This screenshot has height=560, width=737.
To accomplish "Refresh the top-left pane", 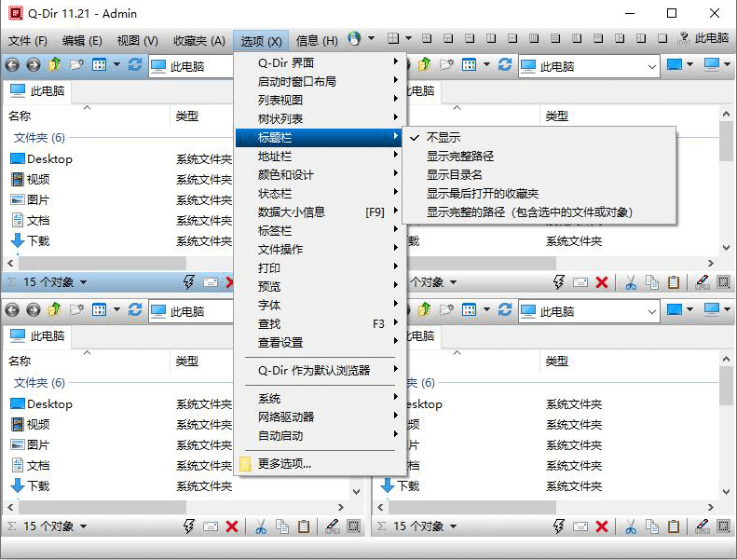I will point(135,64).
